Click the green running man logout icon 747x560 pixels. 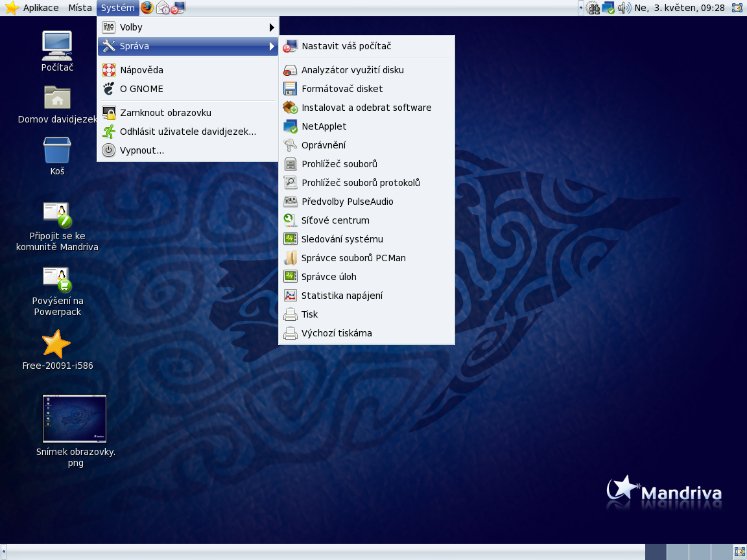(x=109, y=132)
